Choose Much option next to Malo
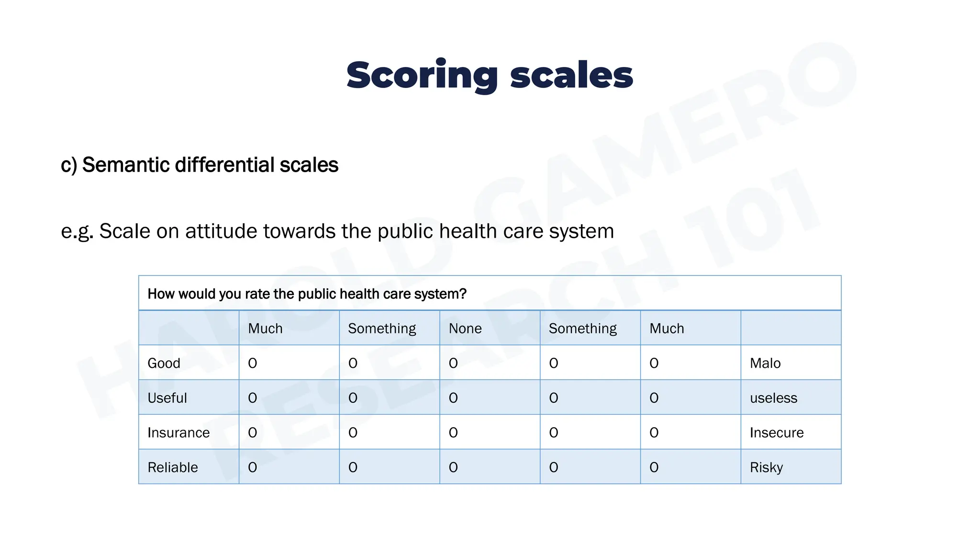 point(654,364)
